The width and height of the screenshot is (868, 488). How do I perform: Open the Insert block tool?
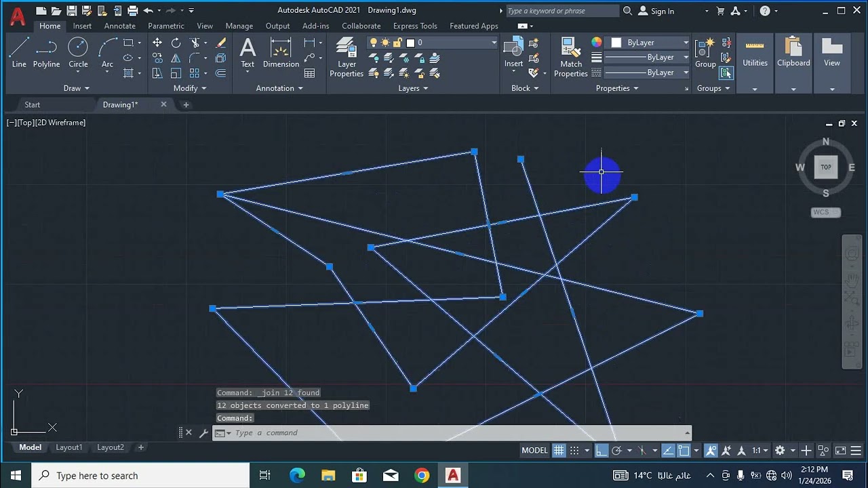pos(513,53)
